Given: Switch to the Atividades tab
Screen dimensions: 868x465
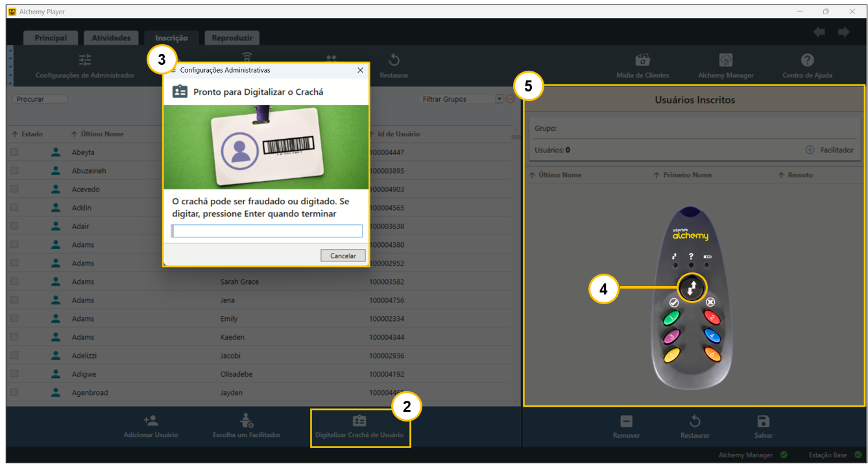Looking at the screenshot, I should [x=111, y=38].
